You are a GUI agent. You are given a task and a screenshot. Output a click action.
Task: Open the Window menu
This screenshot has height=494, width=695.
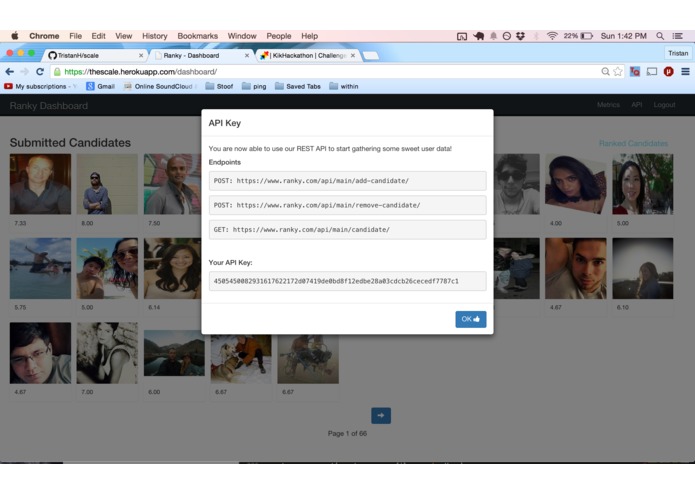coord(242,36)
